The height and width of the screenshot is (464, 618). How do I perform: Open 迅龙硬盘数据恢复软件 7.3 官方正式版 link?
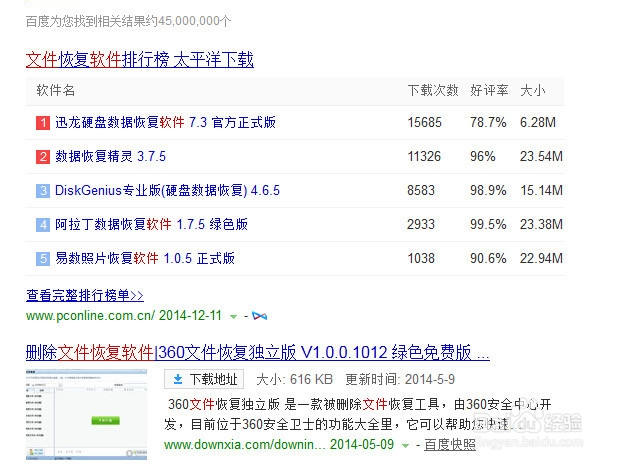(x=166, y=122)
